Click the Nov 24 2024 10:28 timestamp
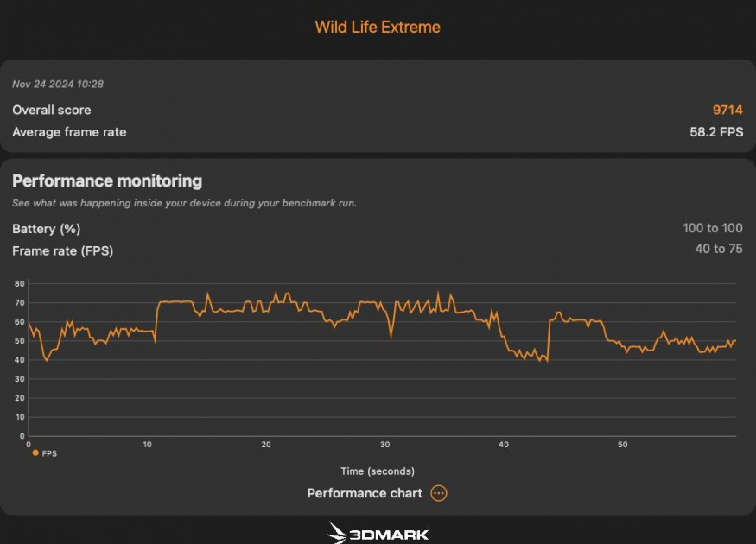This screenshot has width=756, height=544. (58, 84)
